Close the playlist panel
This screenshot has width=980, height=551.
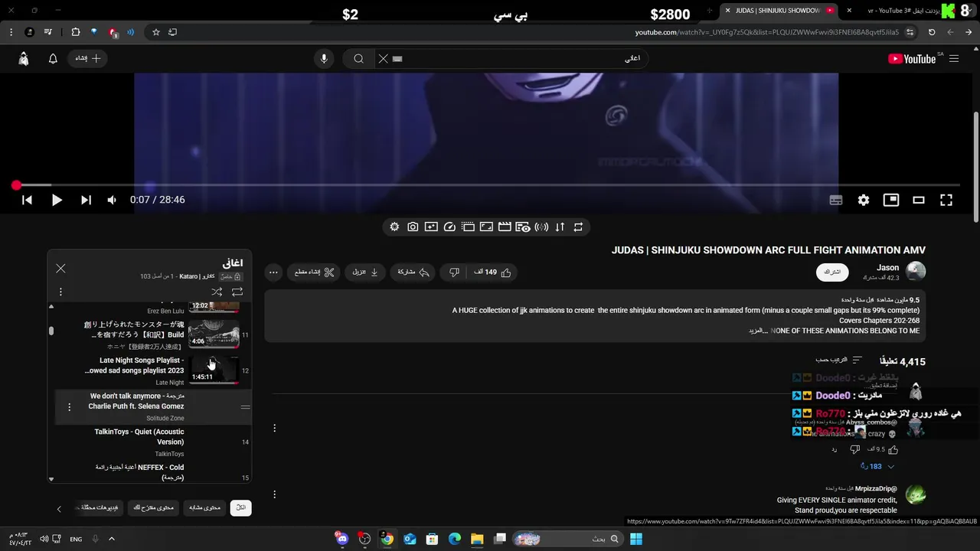[x=60, y=269]
